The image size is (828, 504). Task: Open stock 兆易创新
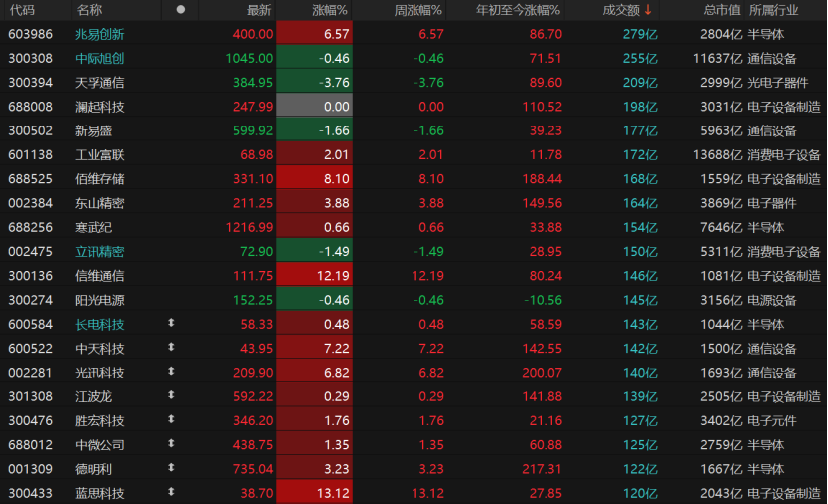[100, 34]
